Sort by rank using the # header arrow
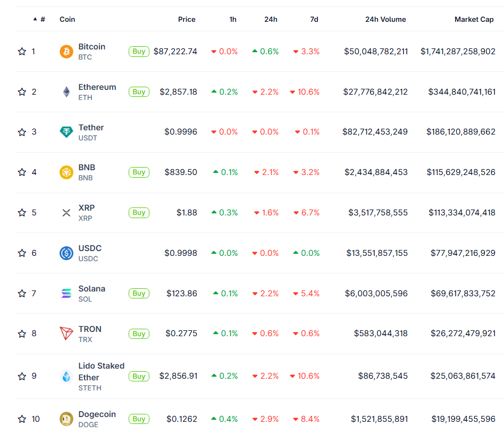The image size is (504, 433). 39,19
